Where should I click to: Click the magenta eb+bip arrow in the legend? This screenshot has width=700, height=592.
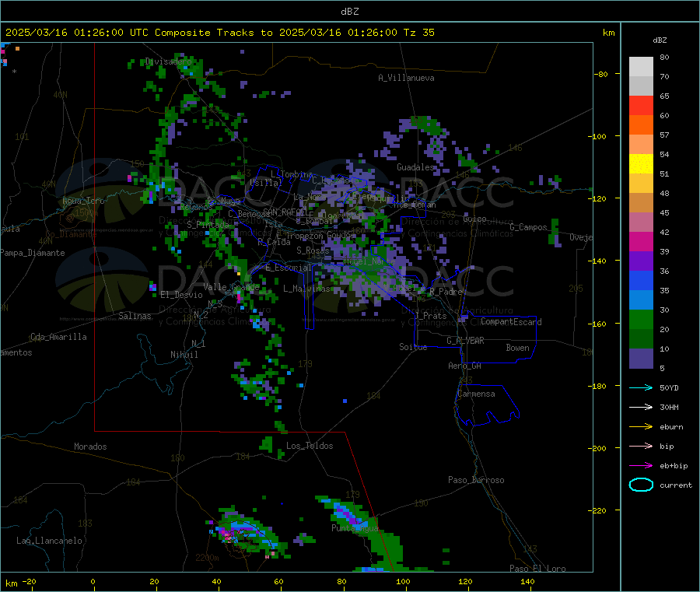point(641,465)
